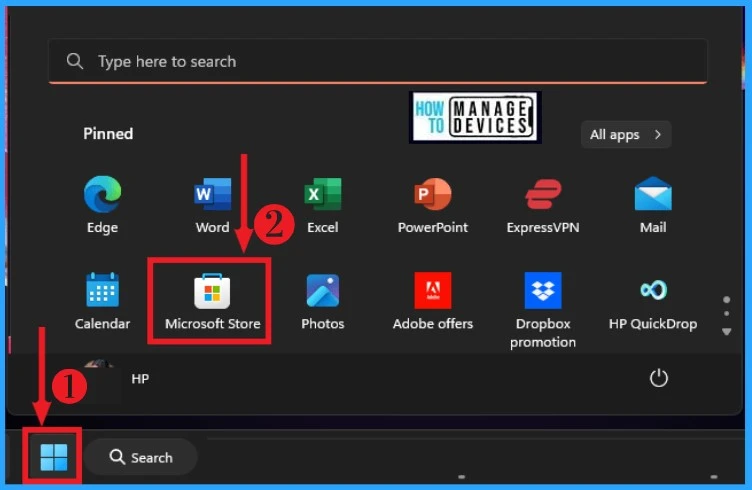Viewport: 752px width, 490px height.
Task: Open Dropbox promotion tile
Action: point(543,310)
